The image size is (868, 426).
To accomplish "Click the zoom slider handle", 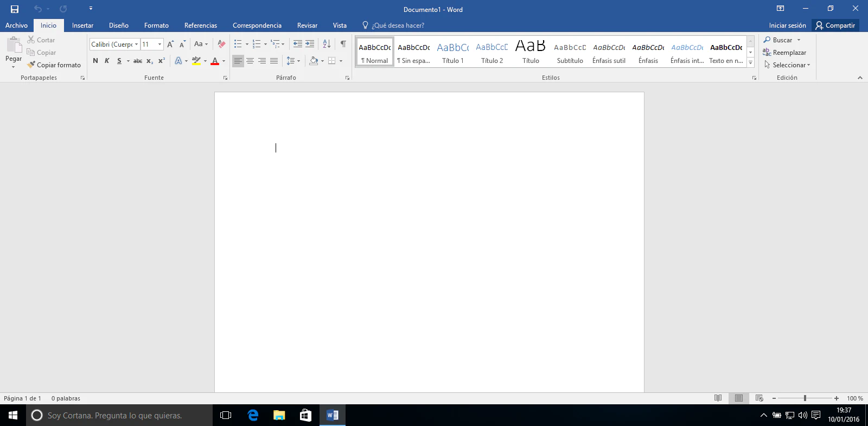I will 805,398.
